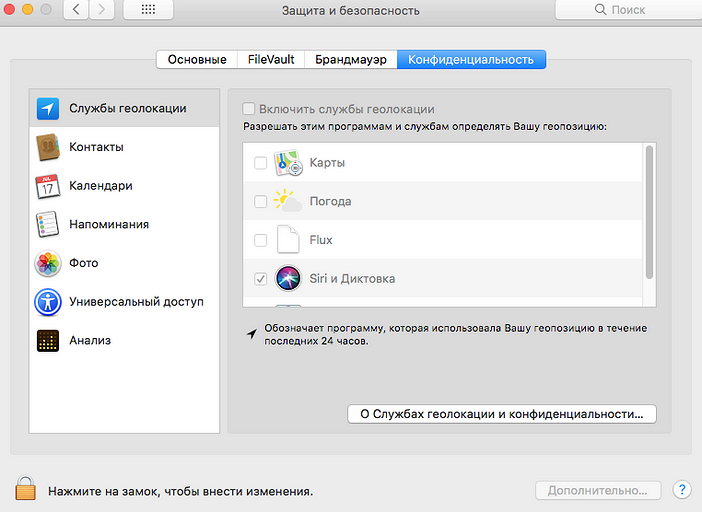Image resolution: width=702 pixels, height=512 pixels.
Task: Toggle the Погода location checkbox
Action: click(260, 201)
